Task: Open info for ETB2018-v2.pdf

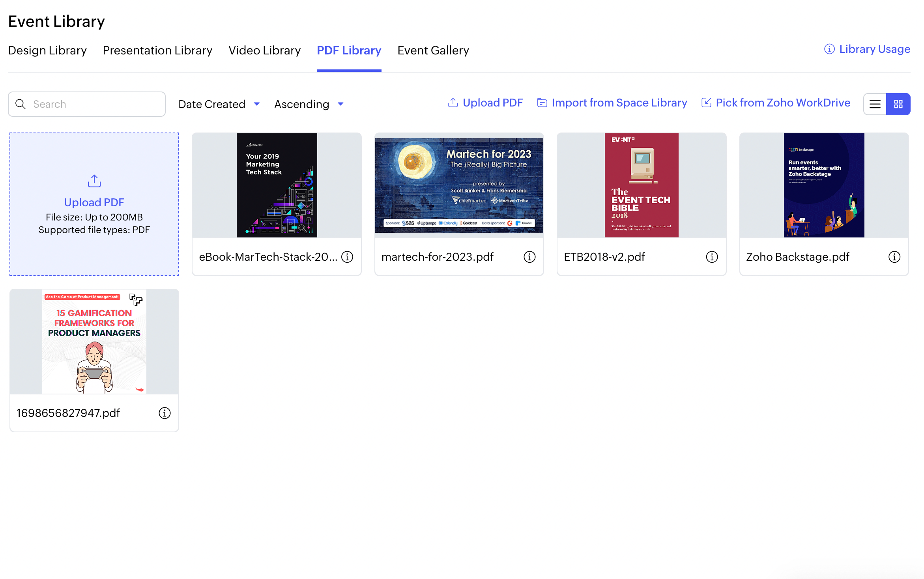Action: pos(712,257)
